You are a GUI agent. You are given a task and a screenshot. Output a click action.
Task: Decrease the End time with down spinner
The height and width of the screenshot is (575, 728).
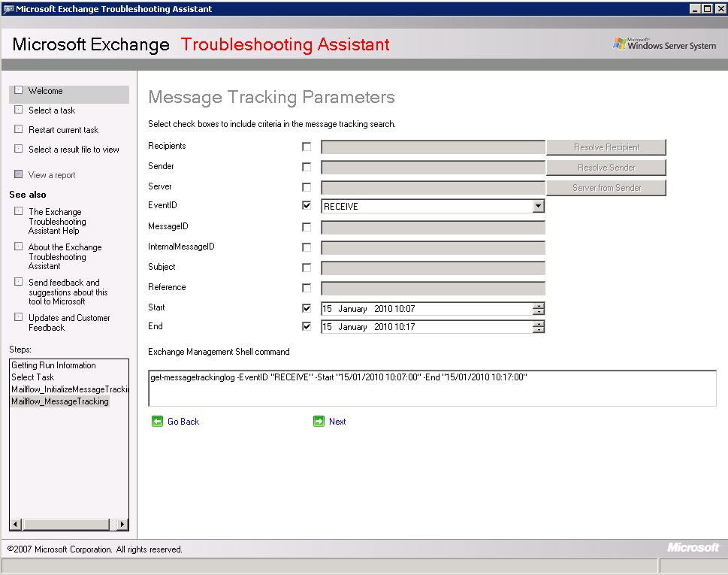[x=539, y=330]
